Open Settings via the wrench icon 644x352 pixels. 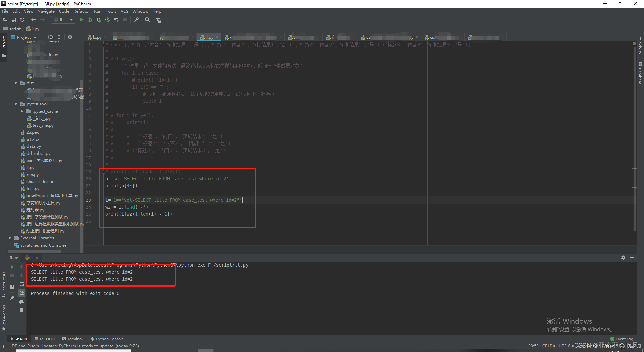point(136,20)
